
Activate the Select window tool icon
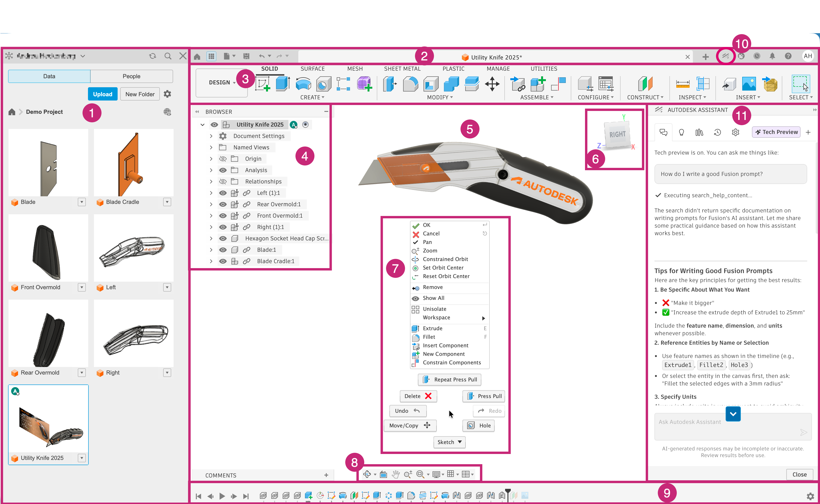pos(800,83)
